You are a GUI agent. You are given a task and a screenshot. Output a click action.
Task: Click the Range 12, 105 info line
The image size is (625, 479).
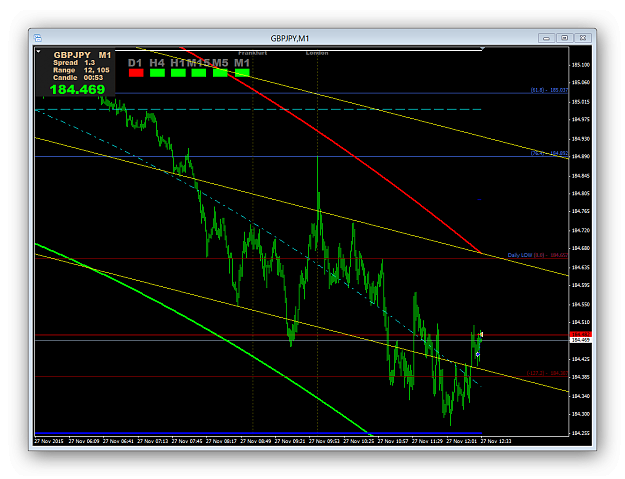click(x=81, y=70)
